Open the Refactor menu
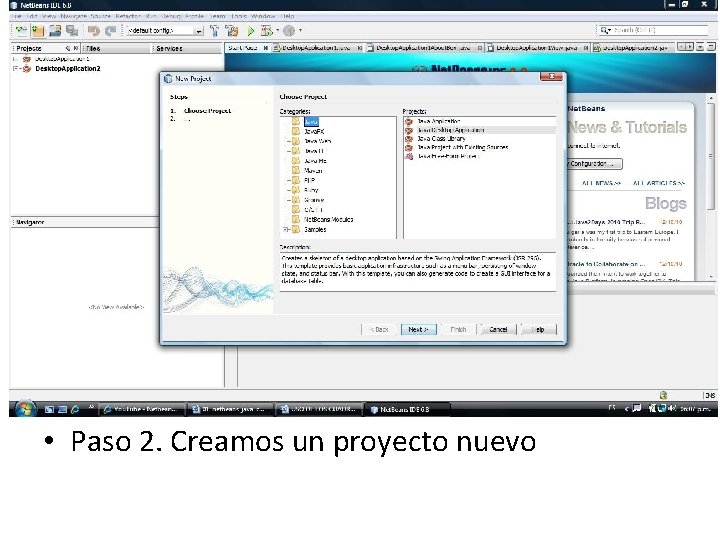The width and height of the screenshot is (720, 540). coord(128,16)
